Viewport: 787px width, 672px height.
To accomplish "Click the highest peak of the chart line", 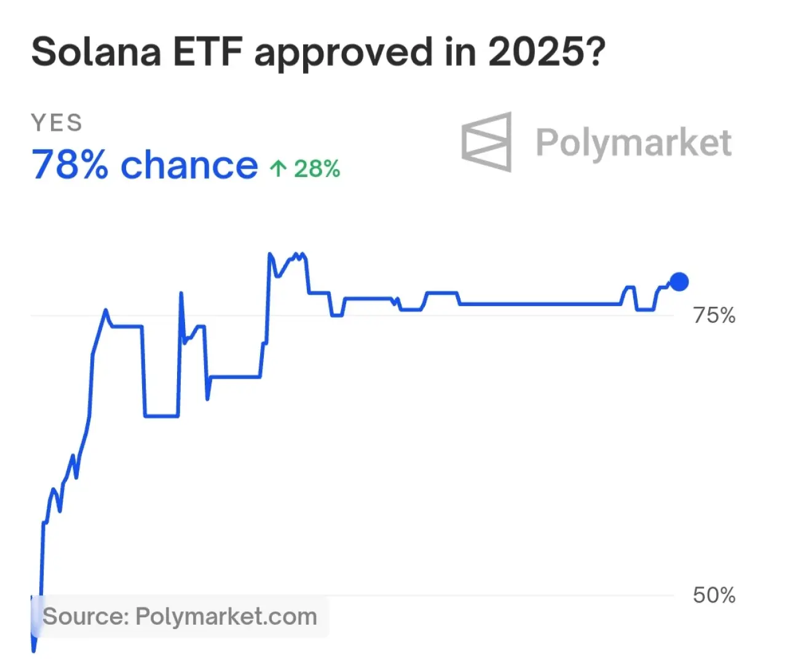I will click(x=269, y=253).
